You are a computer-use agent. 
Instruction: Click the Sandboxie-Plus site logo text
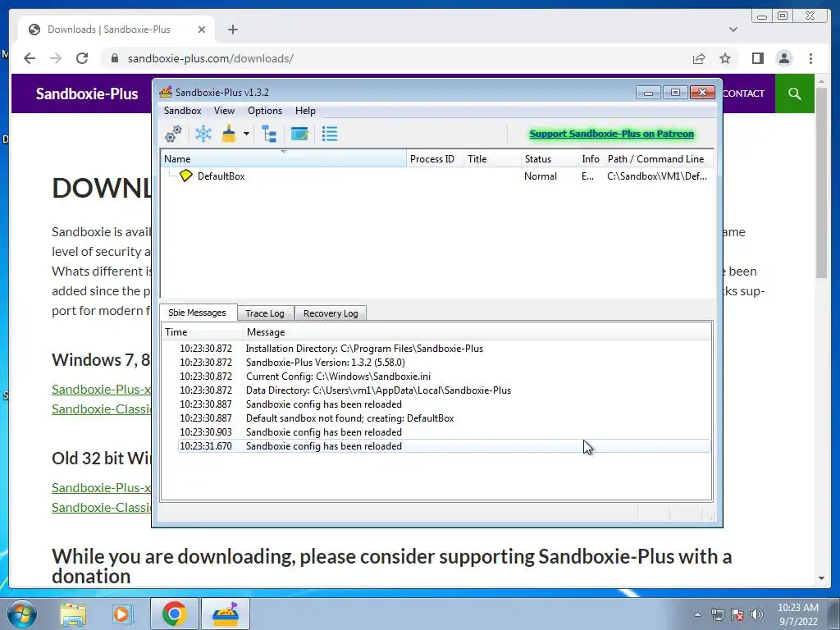(x=87, y=94)
